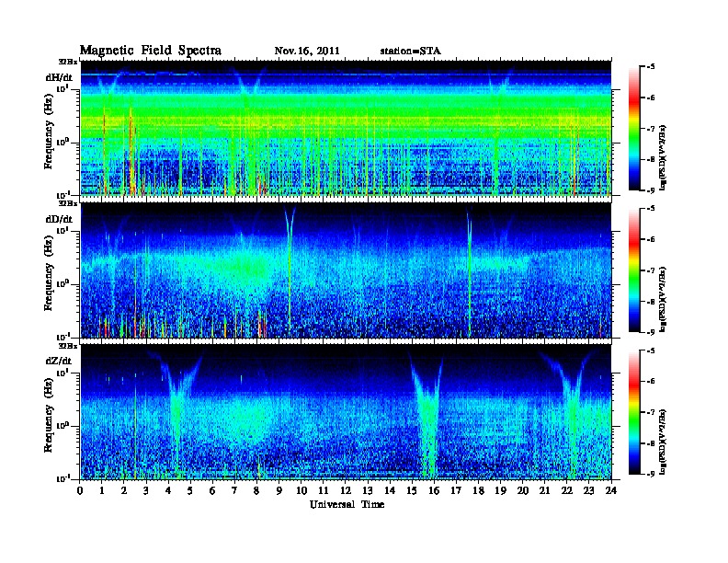This screenshot has width=728, height=563.
Task: Click the hour "5" tick label
Action: point(190,491)
